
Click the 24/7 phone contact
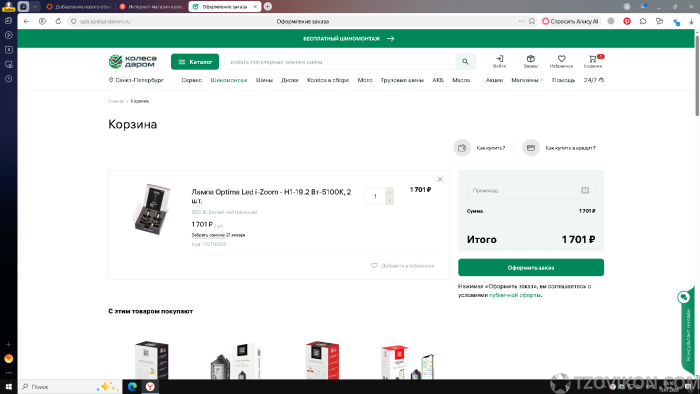[x=594, y=80]
